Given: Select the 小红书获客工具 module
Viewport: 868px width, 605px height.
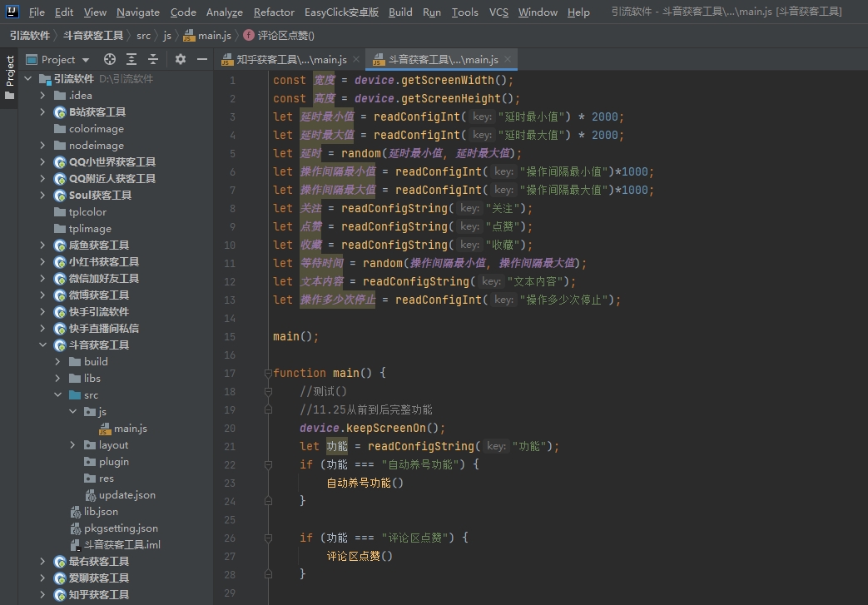Looking at the screenshot, I should point(96,261).
